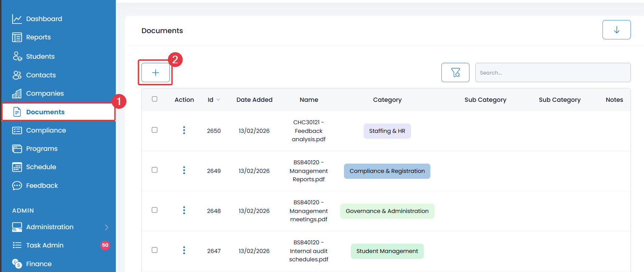Click the Dashboard chart icon
The image size is (644, 272).
click(17, 19)
